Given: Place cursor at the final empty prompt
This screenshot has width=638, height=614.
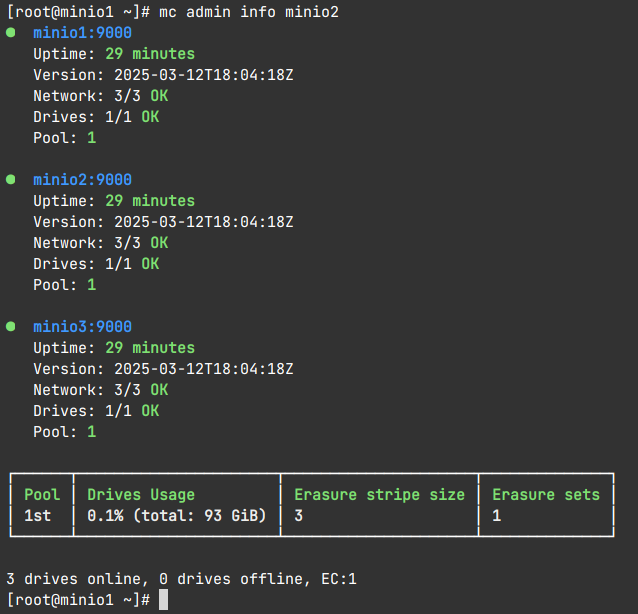Looking at the screenshot, I should [163, 599].
